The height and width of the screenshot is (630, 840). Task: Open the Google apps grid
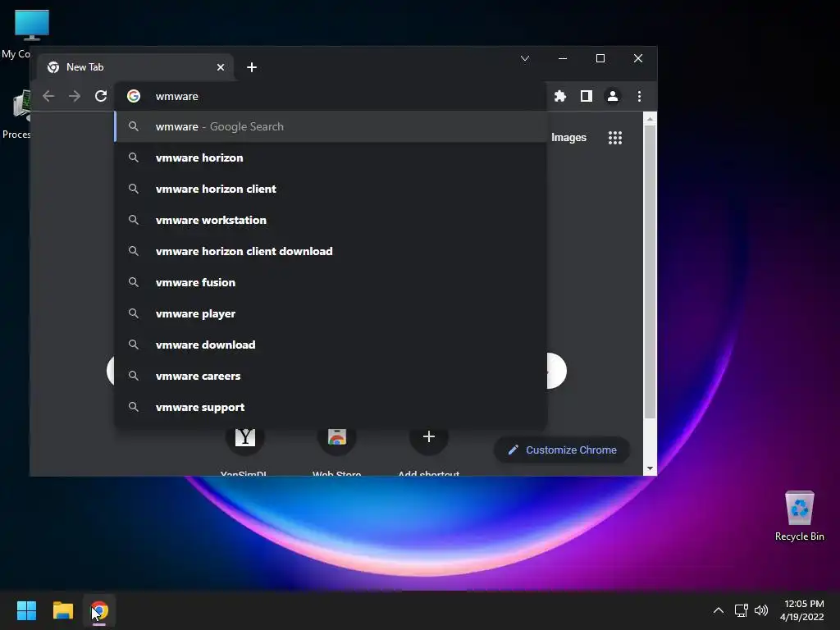pos(615,138)
